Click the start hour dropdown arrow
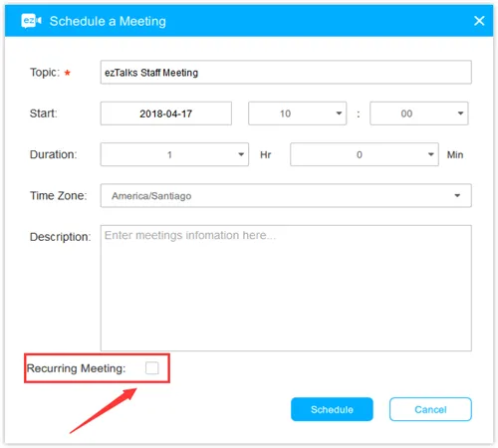This screenshot has width=498, height=448. pos(339,113)
